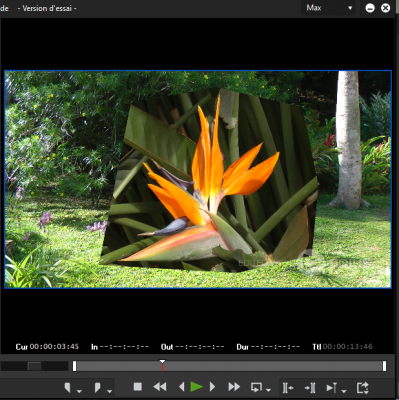Screen dimensions: 399x400
Task: Click the Out timecode field
Action: [200, 347]
